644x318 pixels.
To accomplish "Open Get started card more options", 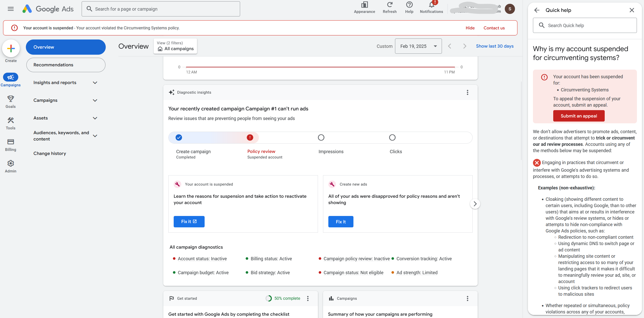I will [x=308, y=299].
